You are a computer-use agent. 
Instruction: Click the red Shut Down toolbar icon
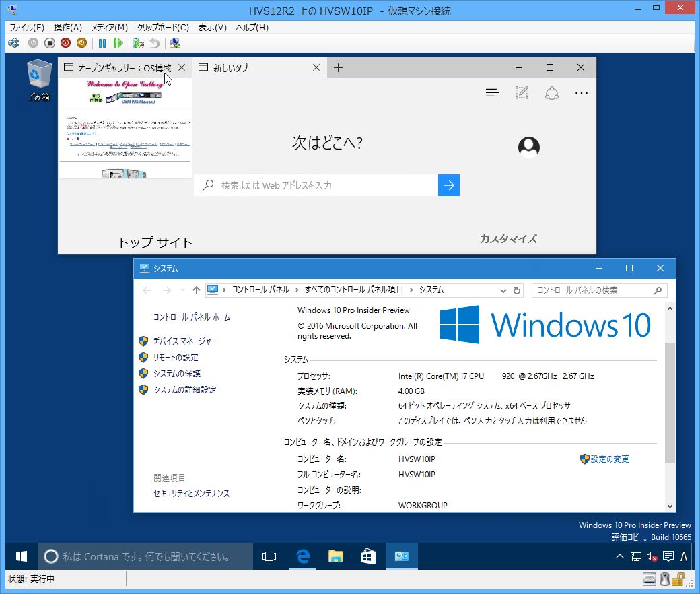66,43
